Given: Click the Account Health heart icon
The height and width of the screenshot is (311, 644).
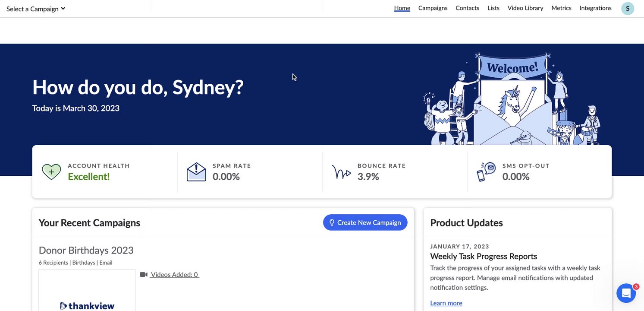Looking at the screenshot, I should coord(51,171).
